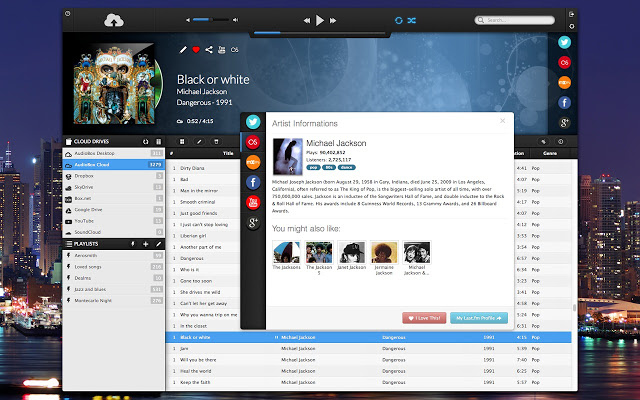Viewport: 640px width, 400px height.
Task: Open settings gear below logout icon
Action: [571, 26]
